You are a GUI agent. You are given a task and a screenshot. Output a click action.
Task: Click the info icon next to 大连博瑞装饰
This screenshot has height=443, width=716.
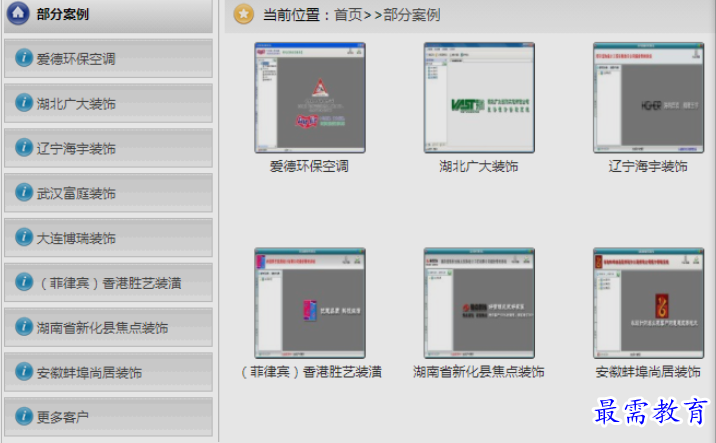24,237
